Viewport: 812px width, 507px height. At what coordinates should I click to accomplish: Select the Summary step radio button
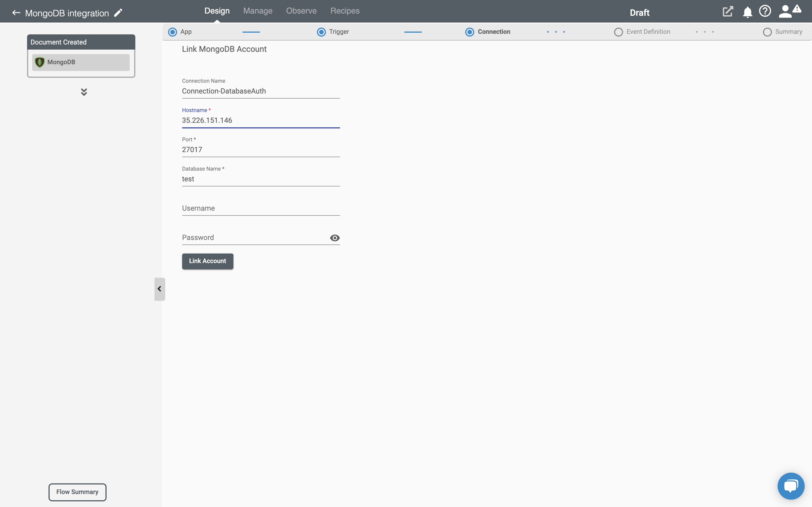coord(767,32)
